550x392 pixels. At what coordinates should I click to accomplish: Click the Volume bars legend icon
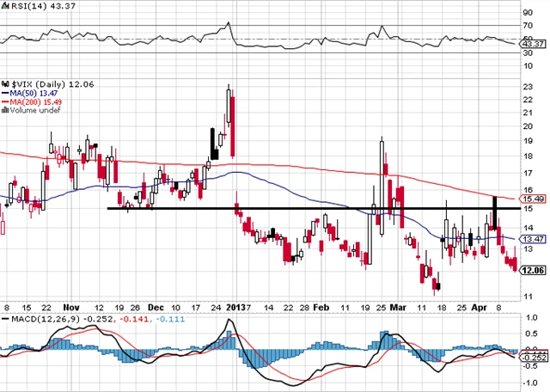[4, 109]
